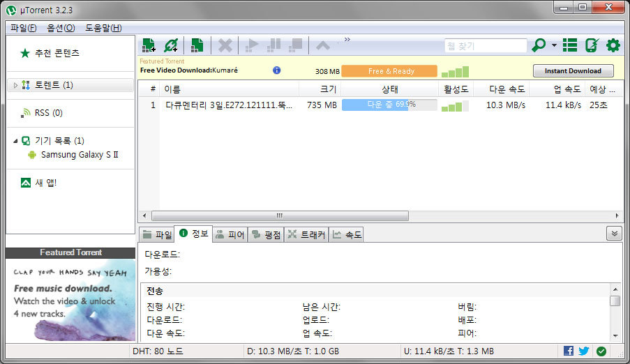The height and width of the screenshot is (364, 630).
Task: Sort by 활성도 column header
Action: tap(456, 89)
